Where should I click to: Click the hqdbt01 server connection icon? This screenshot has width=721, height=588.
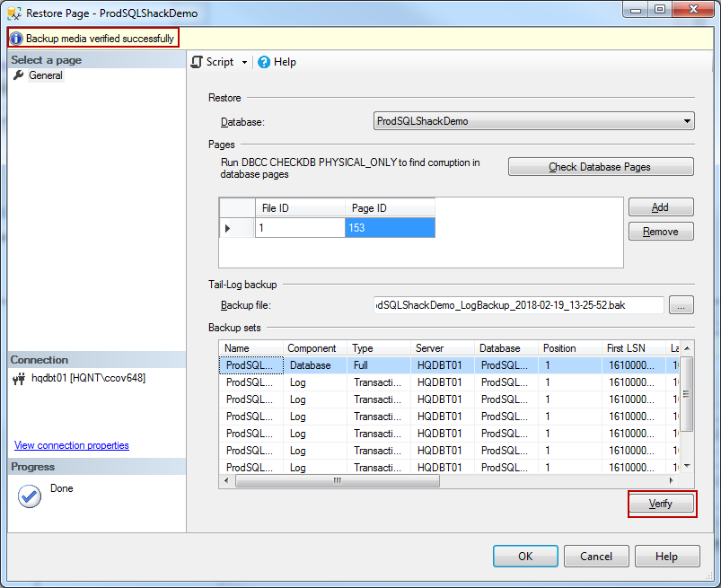pos(19,378)
